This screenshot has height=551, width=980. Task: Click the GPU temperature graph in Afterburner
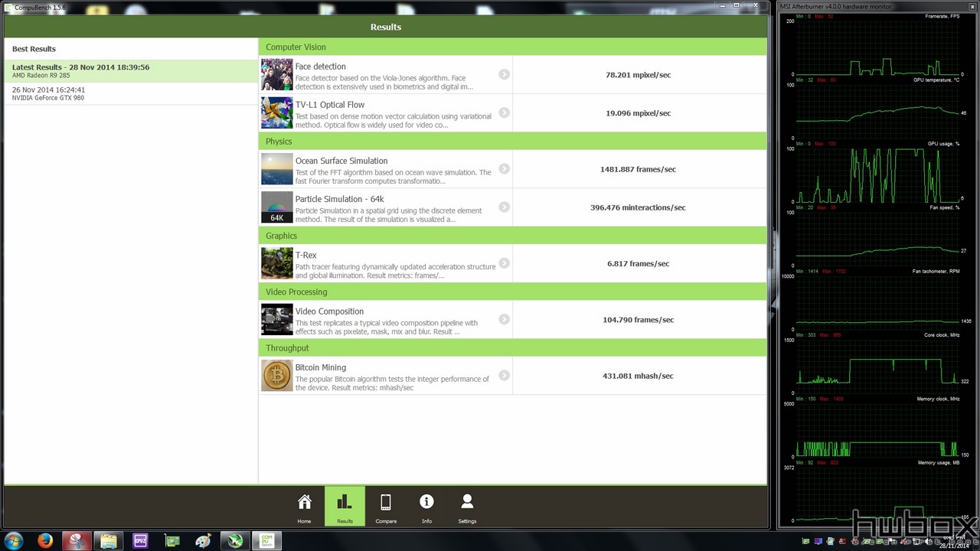click(x=878, y=110)
